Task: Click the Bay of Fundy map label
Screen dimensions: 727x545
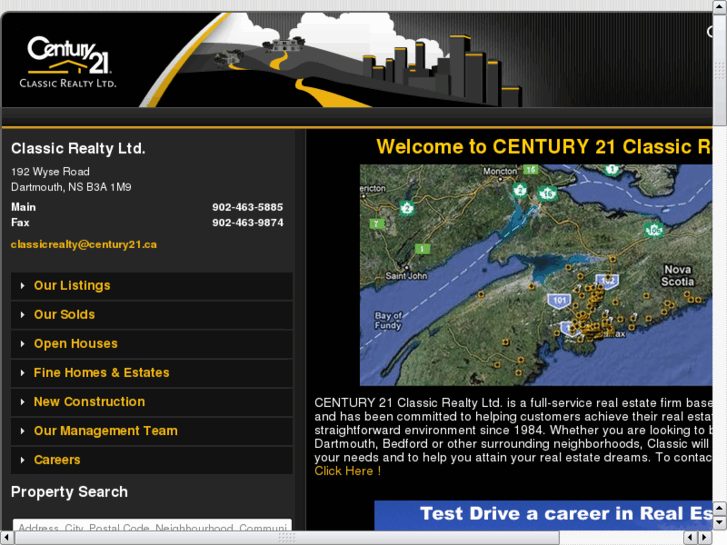Action: coord(388,321)
